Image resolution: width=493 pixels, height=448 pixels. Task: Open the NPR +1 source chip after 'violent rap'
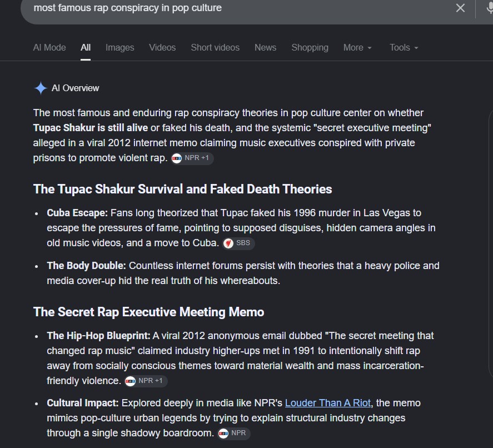pyautogui.click(x=192, y=158)
